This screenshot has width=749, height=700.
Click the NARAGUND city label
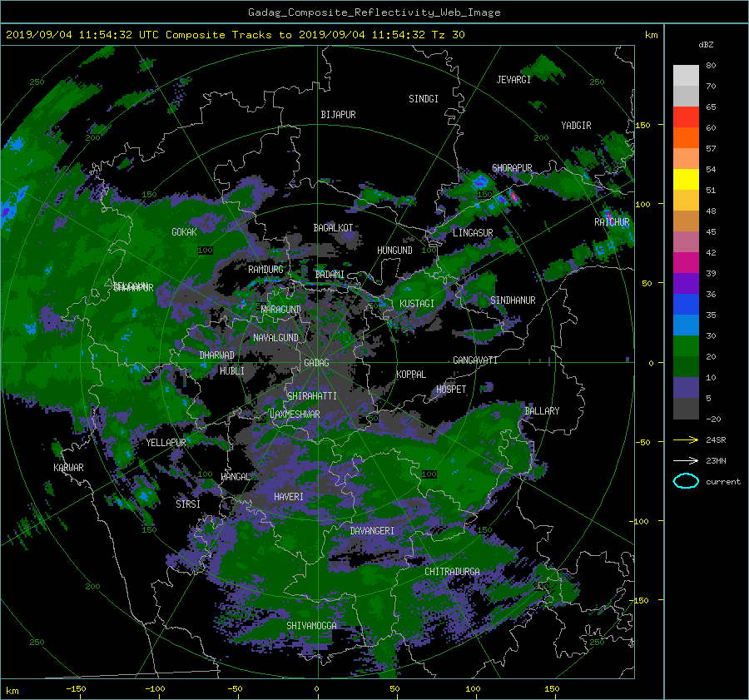[x=281, y=310]
